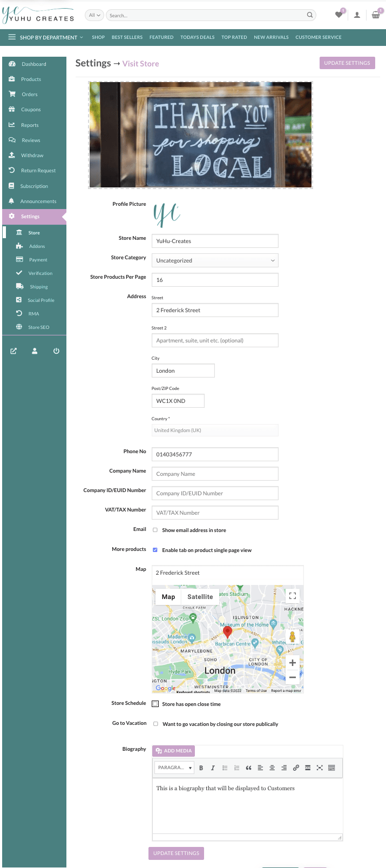Click the top Update Settings button
This screenshot has height=868, width=386.
(x=347, y=63)
